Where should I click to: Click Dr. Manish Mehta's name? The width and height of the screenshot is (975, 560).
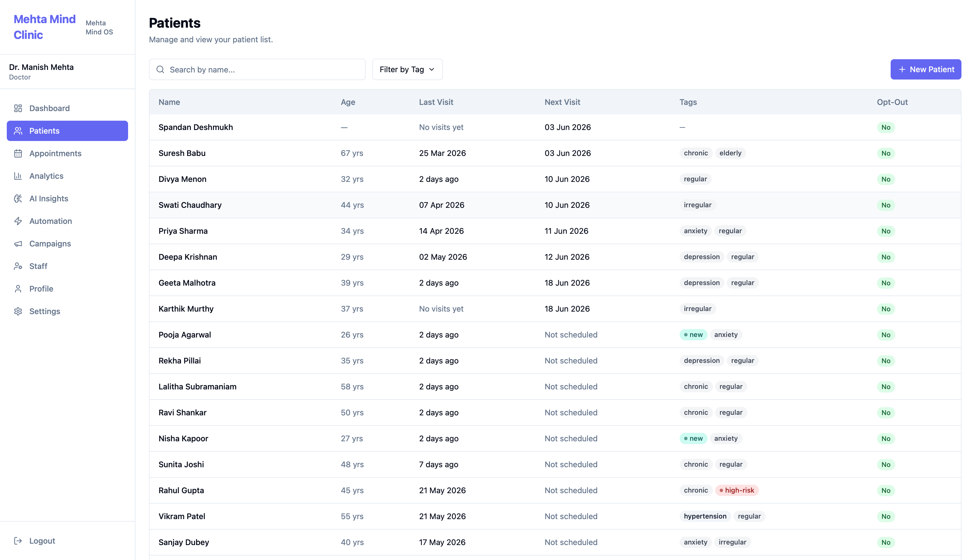(41, 67)
